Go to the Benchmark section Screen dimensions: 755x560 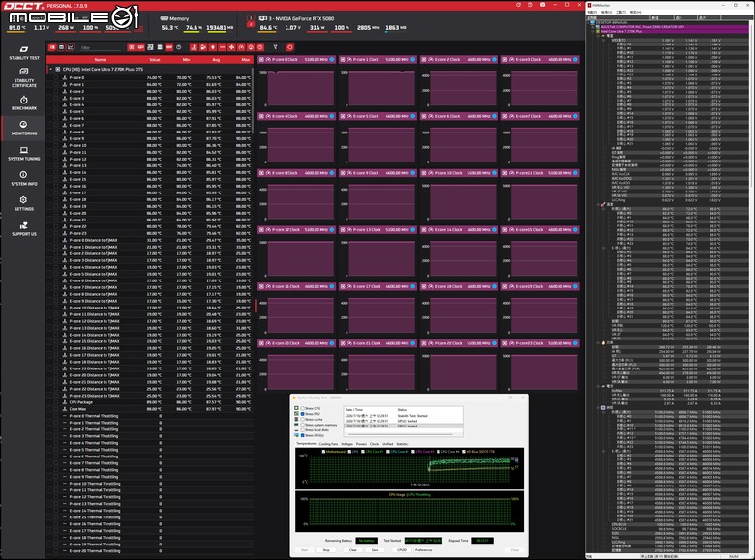pos(23,103)
